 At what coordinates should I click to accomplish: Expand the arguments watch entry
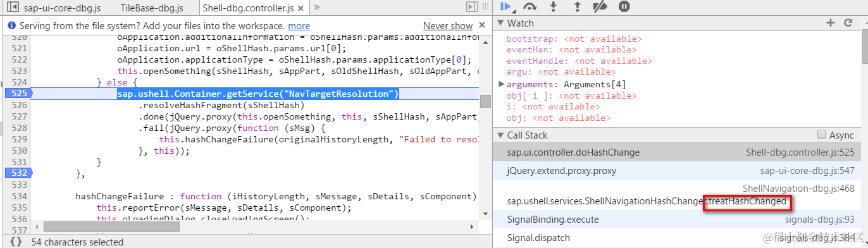(502, 84)
